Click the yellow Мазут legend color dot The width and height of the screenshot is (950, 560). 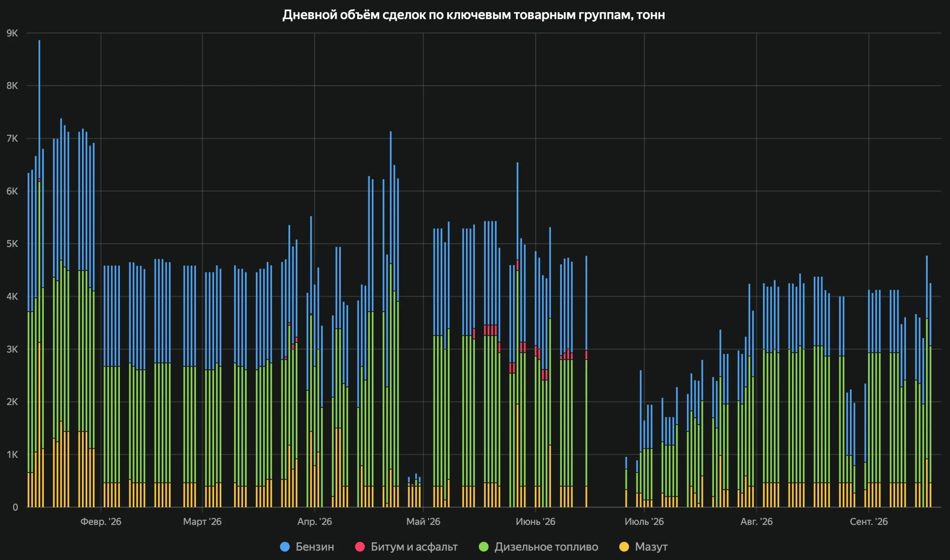tap(624, 547)
